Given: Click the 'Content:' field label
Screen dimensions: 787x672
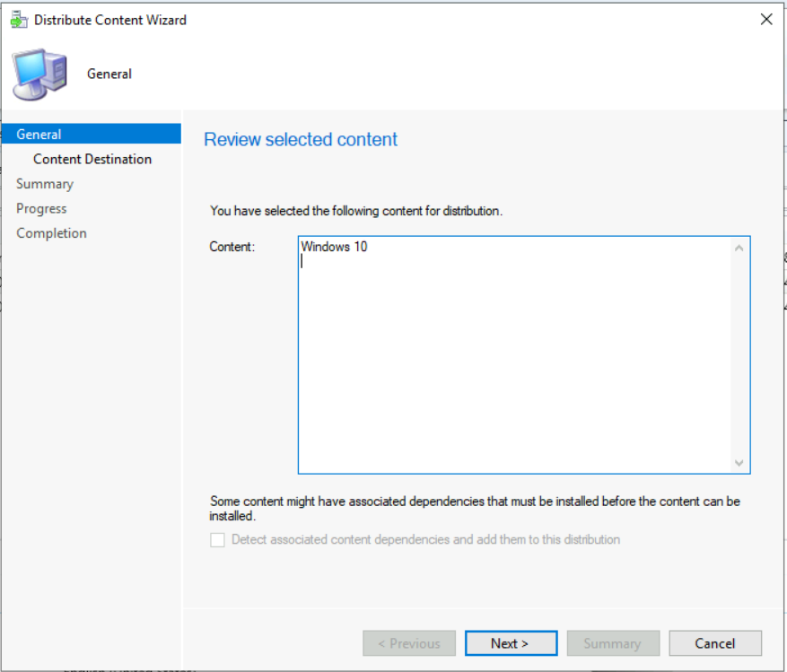Looking at the screenshot, I should (x=232, y=247).
